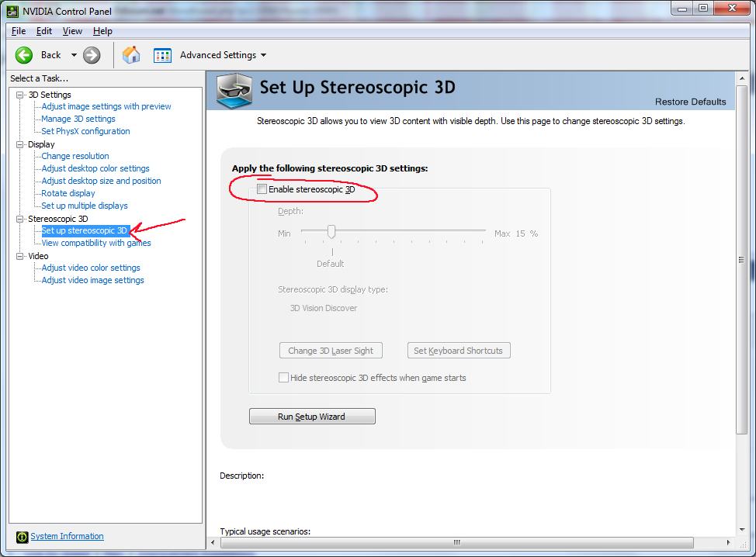The image size is (756, 557).
Task: Collapse the 3D Settings tree node
Action: pos(19,95)
